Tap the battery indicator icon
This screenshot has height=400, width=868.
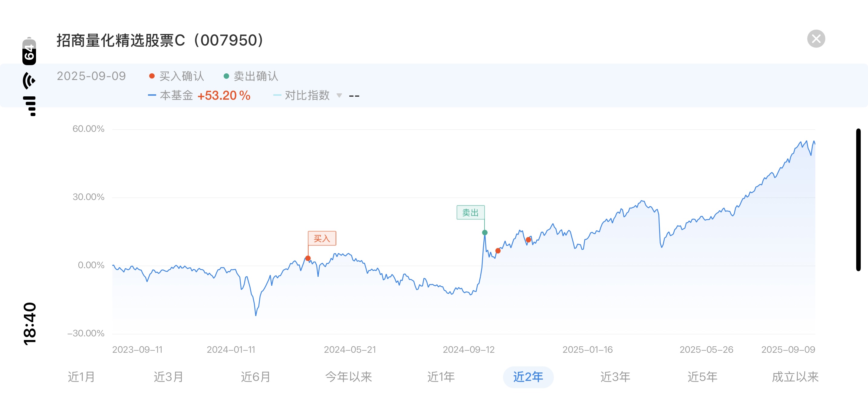(29, 51)
